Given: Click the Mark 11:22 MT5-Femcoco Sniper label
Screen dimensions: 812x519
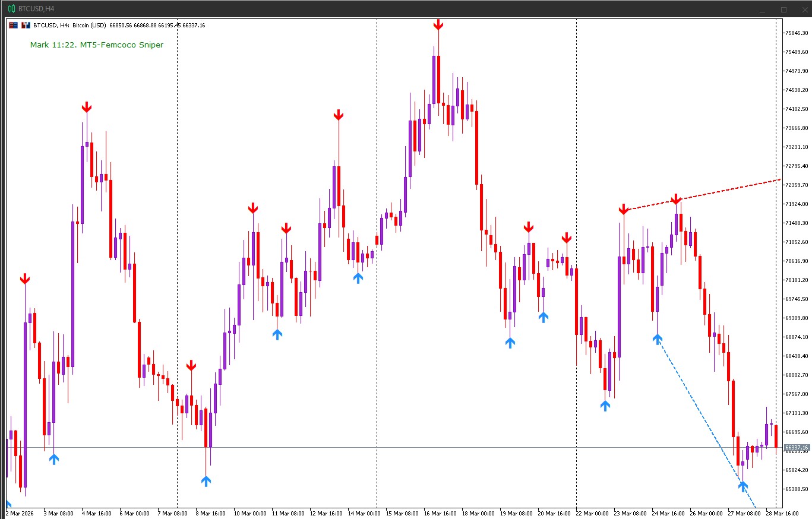Looking at the screenshot, I should (x=96, y=45).
